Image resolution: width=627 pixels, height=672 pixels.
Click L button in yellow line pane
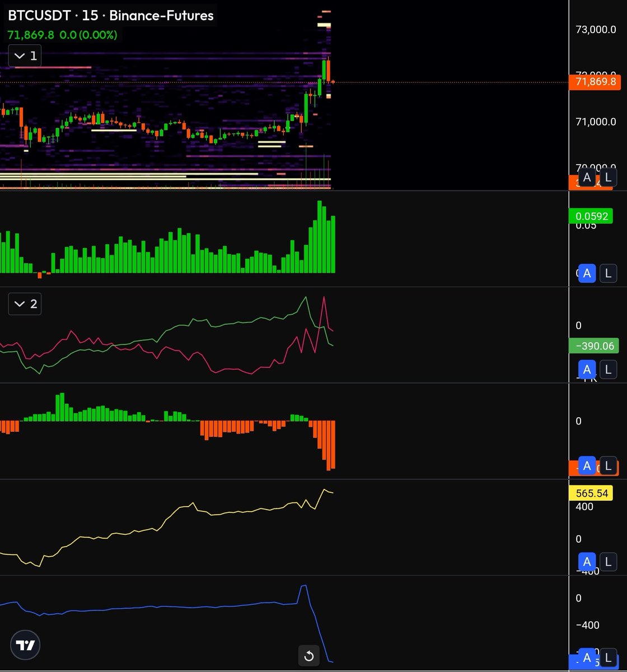coord(608,562)
